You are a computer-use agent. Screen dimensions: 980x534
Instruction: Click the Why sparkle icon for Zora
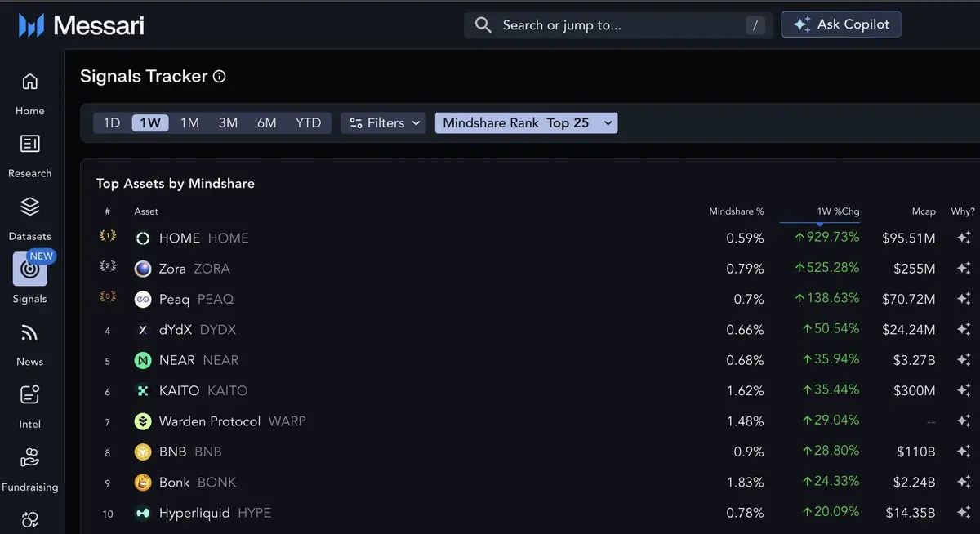point(964,268)
